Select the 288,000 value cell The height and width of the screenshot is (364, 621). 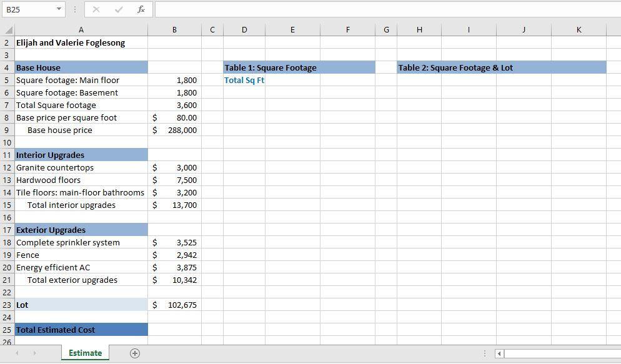tap(175, 130)
